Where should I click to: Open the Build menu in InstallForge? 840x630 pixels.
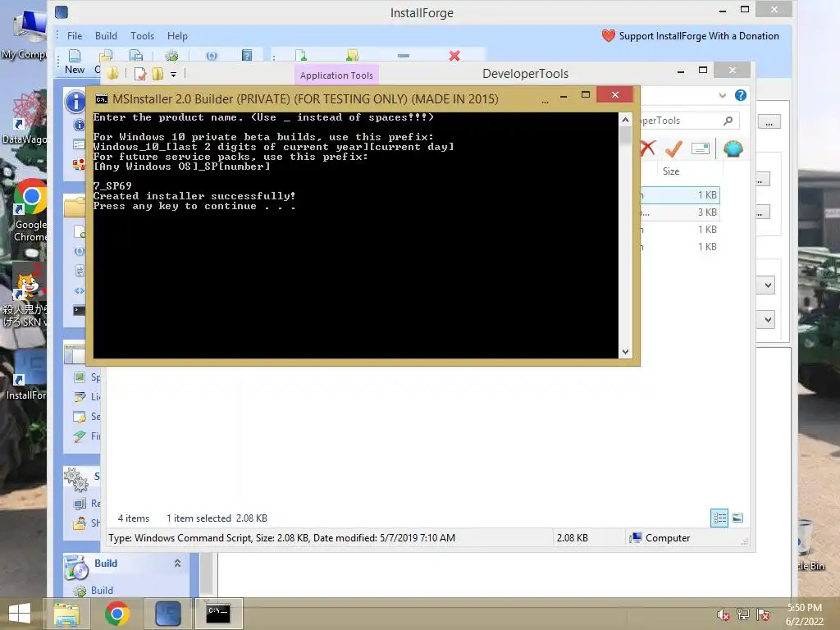[x=106, y=36]
